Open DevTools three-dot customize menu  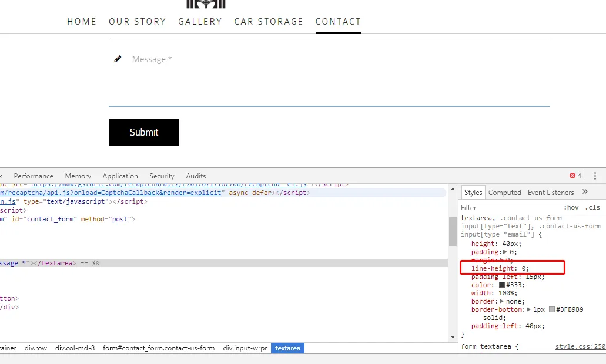point(595,176)
